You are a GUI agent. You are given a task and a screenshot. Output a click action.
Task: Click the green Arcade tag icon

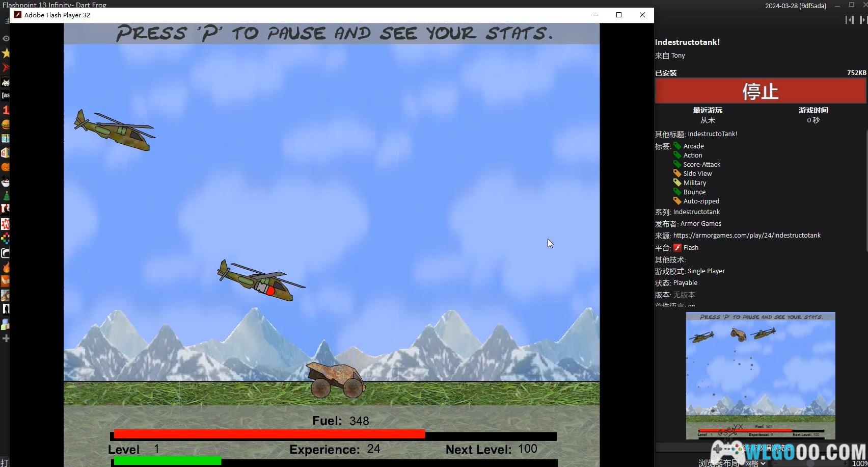[677, 146]
